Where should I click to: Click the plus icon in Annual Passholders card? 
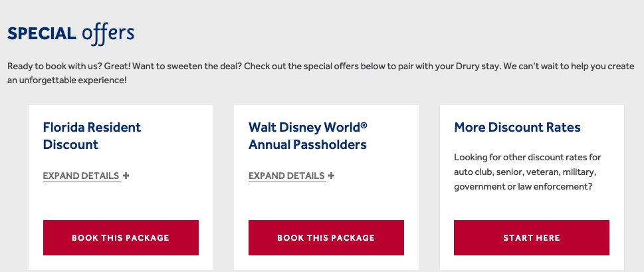click(x=332, y=176)
